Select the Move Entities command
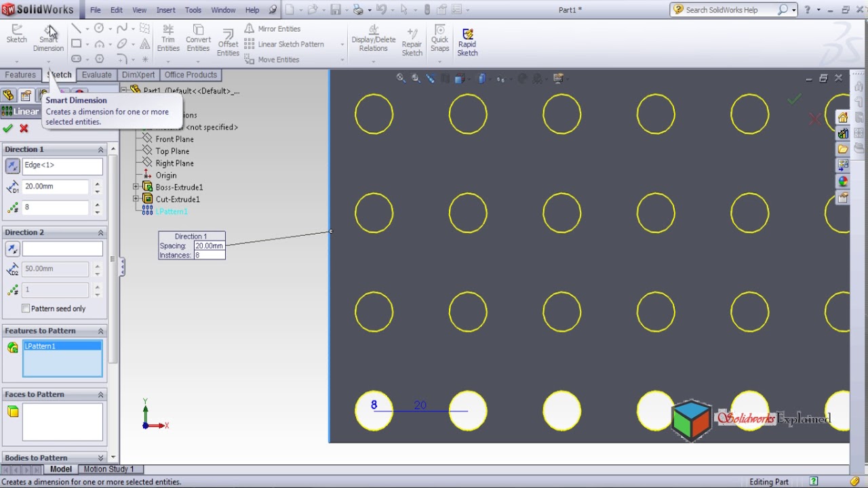The height and width of the screenshot is (488, 868). pos(271,60)
